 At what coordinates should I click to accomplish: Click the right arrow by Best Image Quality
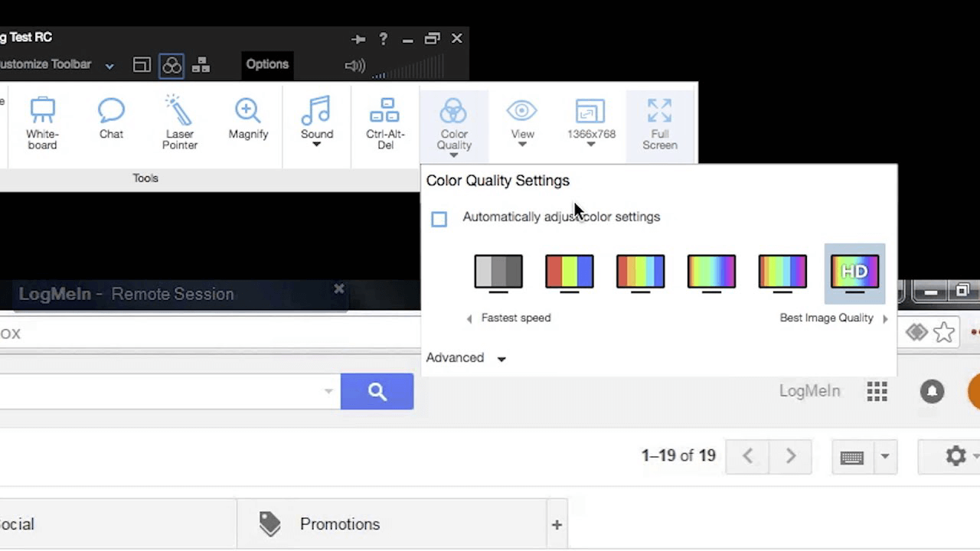tap(885, 318)
